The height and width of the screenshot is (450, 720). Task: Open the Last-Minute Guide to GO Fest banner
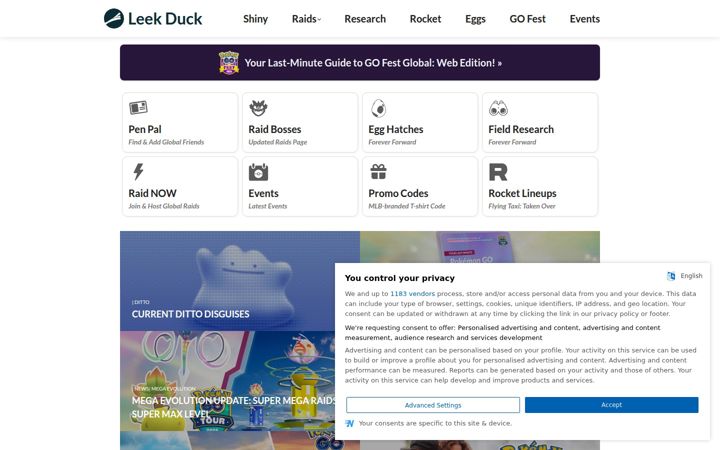pyautogui.click(x=360, y=62)
